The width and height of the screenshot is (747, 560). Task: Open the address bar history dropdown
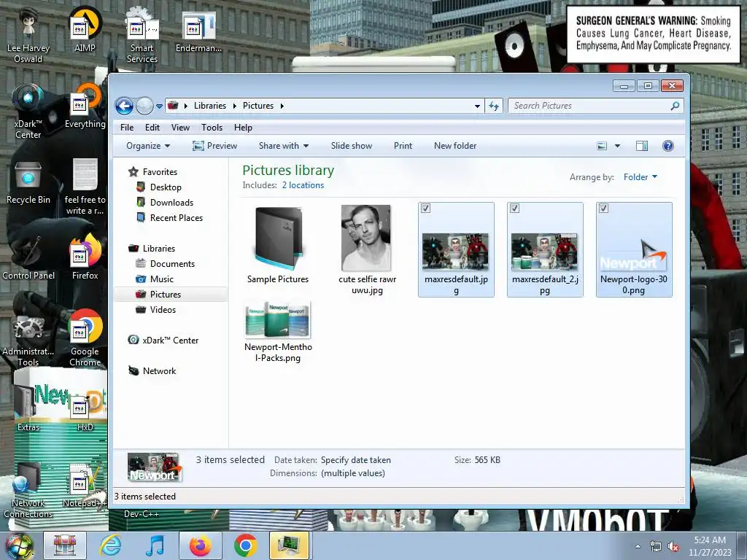(x=477, y=106)
